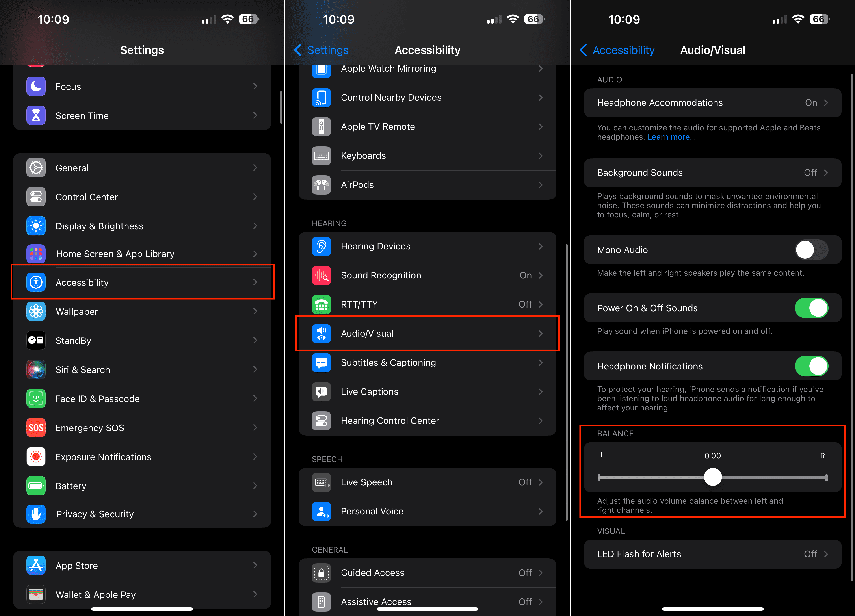Go back to Accessibility from Audio/Visual
Image resolution: width=855 pixels, height=616 pixels.
coord(617,50)
